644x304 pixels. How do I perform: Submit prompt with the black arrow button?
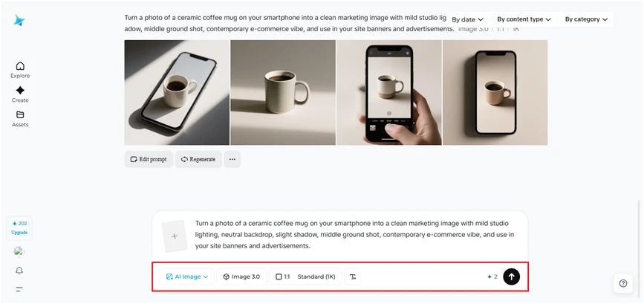pyautogui.click(x=511, y=276)
